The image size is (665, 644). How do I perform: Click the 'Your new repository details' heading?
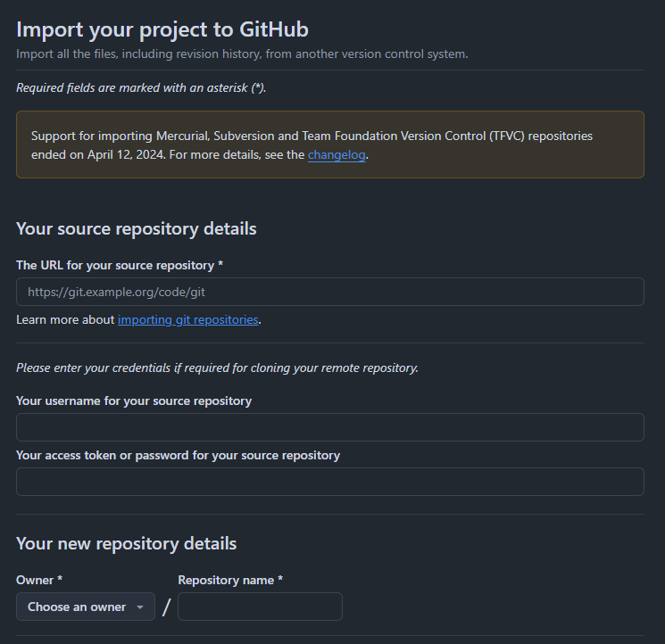[127, 543]
